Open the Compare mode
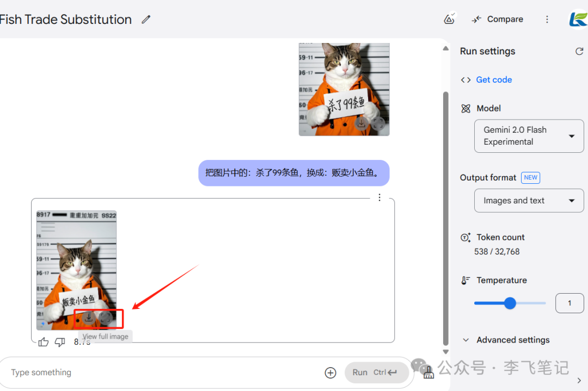 pos(497,19)
